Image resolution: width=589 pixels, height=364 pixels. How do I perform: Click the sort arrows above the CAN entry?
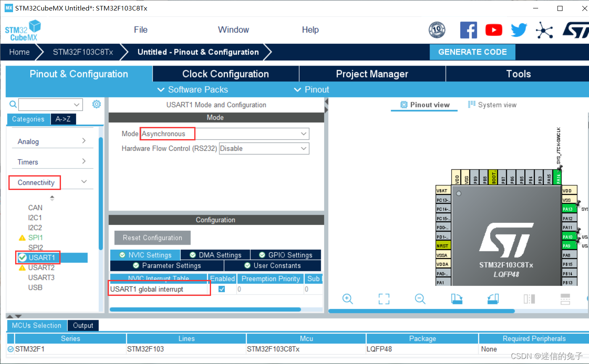click(x=52, y=198)
